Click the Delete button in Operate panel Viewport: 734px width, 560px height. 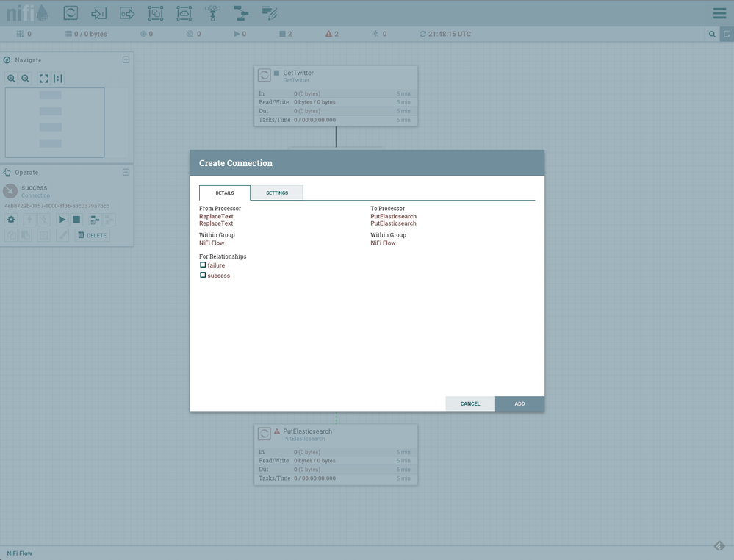tap(93, 235)
